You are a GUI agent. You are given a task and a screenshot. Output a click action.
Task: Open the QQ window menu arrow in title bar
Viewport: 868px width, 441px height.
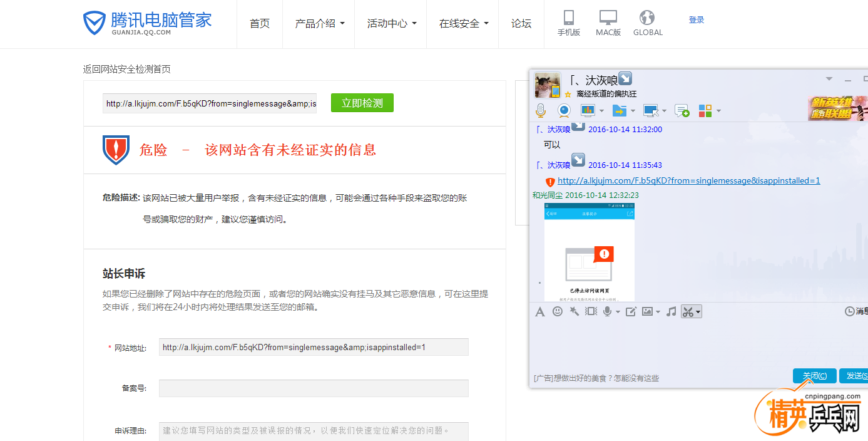pyautogui.click(x=829, y=80)
